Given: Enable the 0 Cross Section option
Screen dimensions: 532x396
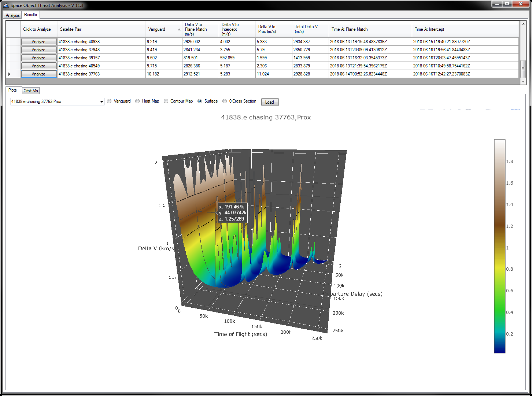Looking at the screenshot, I should pyautogui.click(x=225, y=101).
